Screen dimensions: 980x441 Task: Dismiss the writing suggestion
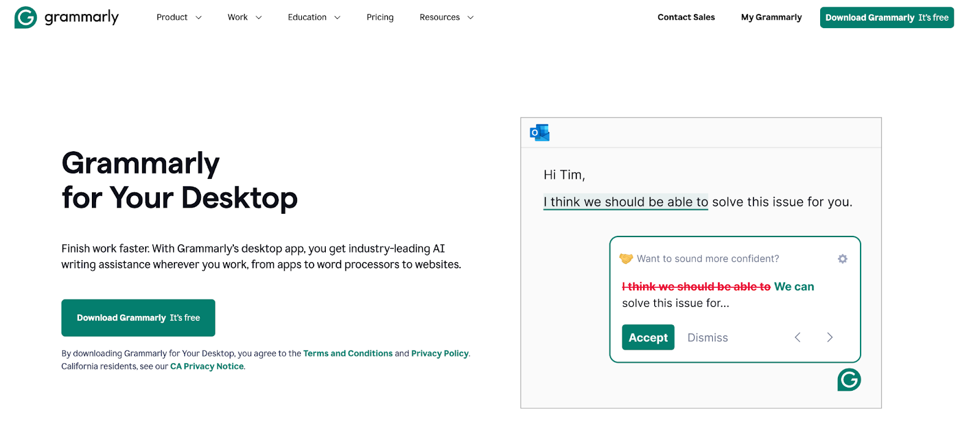tap(707, 337)
